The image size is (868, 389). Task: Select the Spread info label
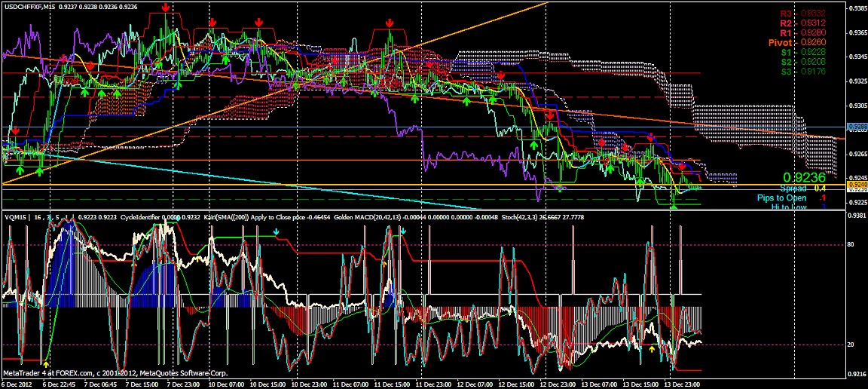click(793, 188)
